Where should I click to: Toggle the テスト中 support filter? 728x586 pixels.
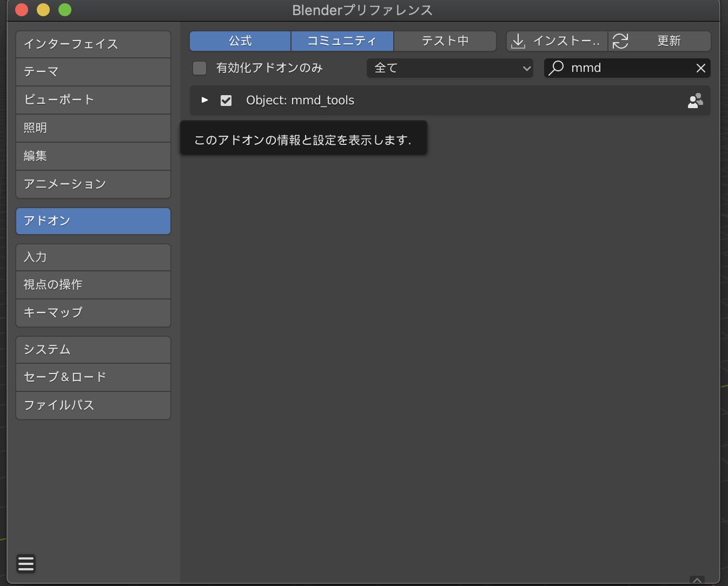tap(445, 41)
